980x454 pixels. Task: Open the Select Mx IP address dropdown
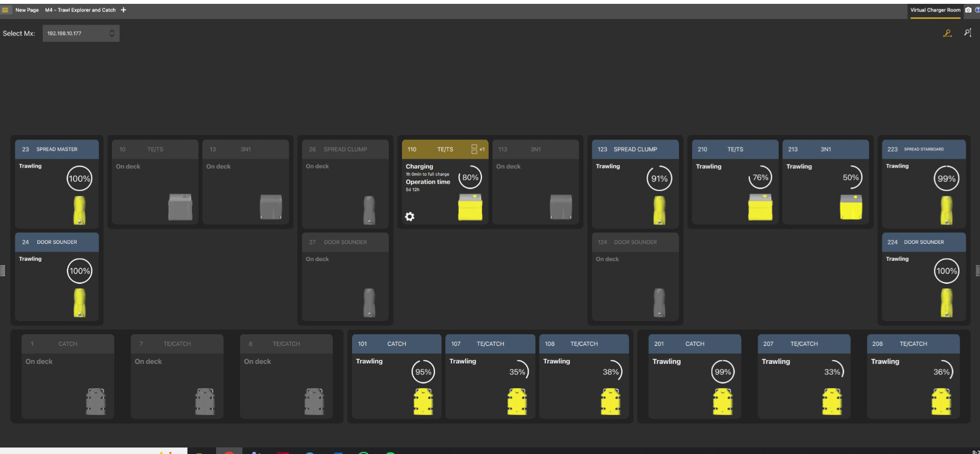(81, 33)
